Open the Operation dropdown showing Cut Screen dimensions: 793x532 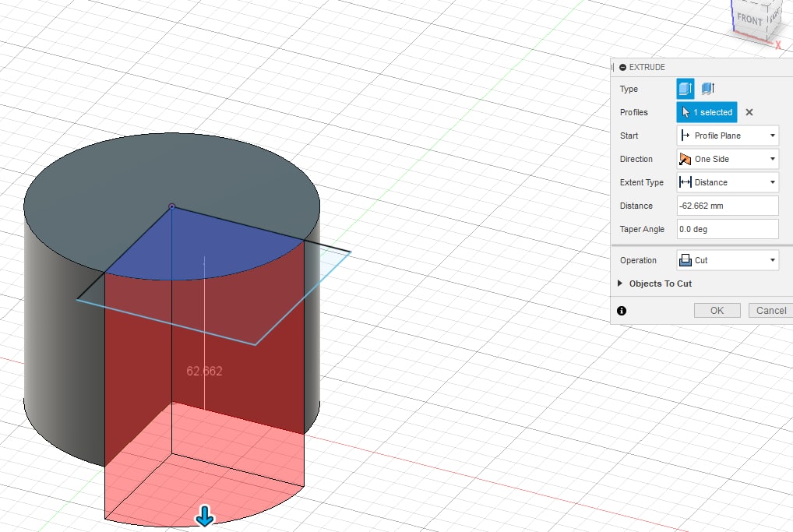coord(728,260)
